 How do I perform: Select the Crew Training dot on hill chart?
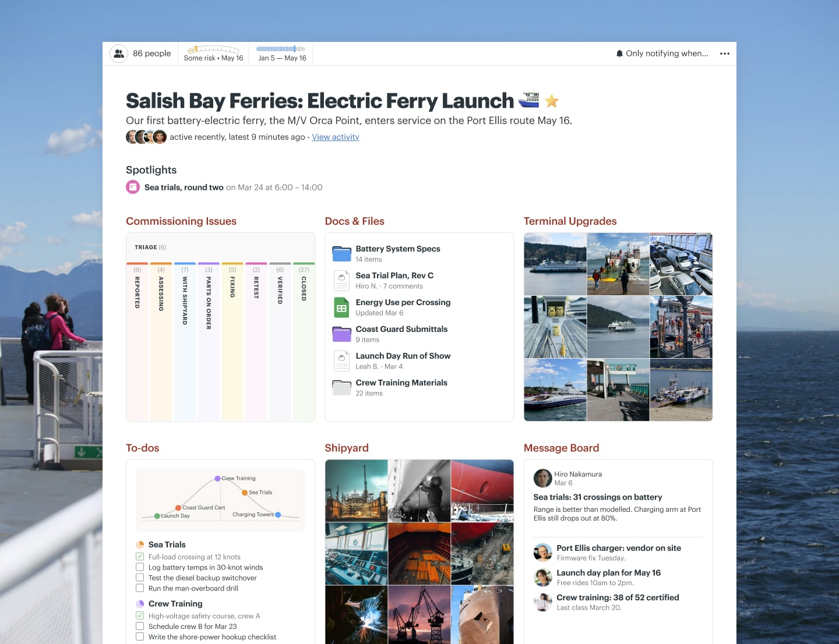pos(217,479)
